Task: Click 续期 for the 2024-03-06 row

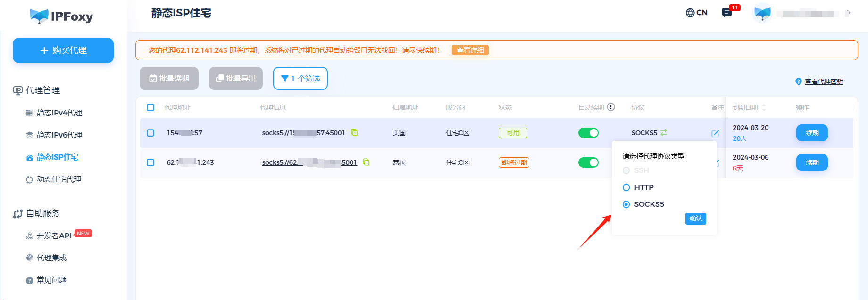Action: coord(812,162)
